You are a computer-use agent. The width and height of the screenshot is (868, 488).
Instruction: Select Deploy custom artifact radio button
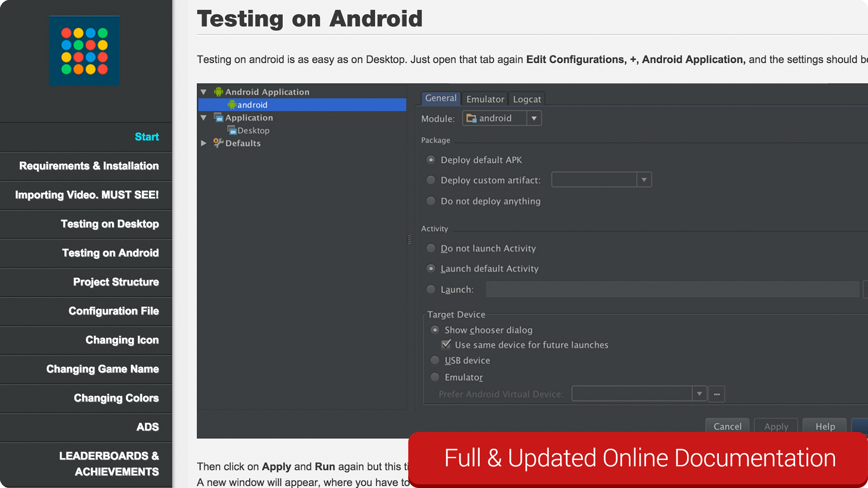coord(431,180)
